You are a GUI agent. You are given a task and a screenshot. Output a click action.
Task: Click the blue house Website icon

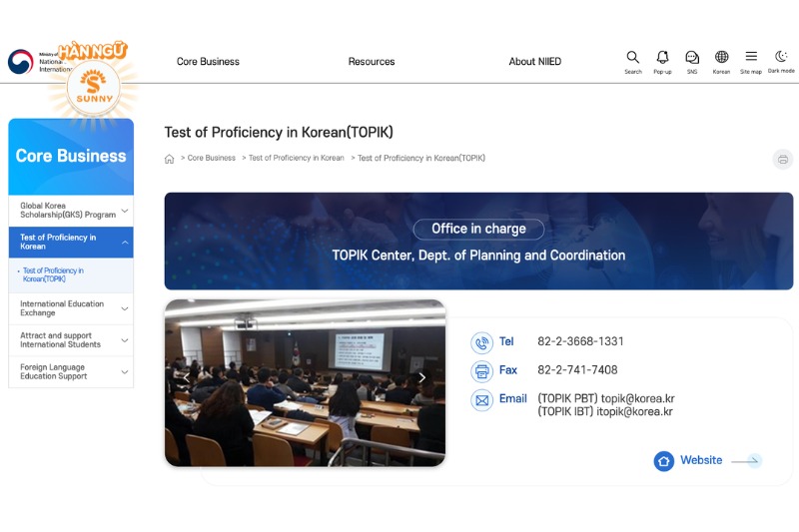point(663,461)
